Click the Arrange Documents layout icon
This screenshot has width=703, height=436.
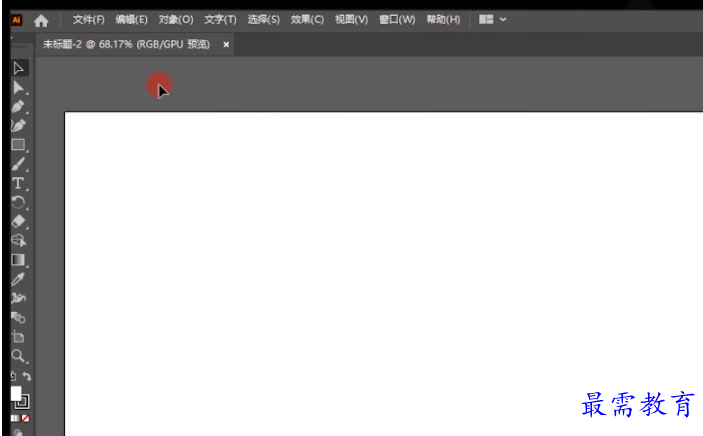[486, 19]
